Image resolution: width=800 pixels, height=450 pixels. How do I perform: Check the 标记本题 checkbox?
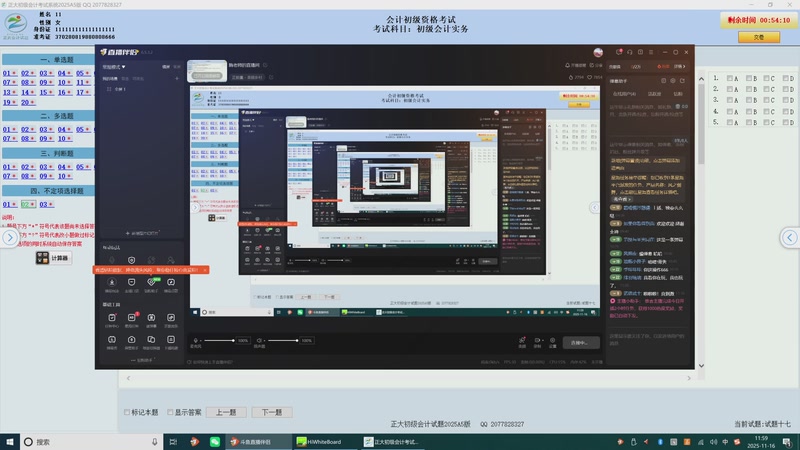tap(127, 412)
